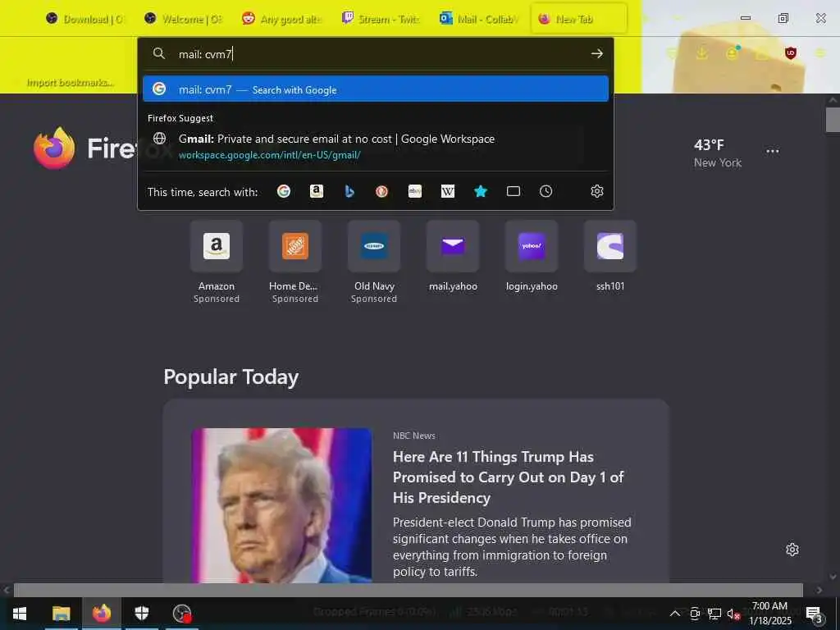Search this time with Google icon
840x630 pixels.
coord(283,191)
